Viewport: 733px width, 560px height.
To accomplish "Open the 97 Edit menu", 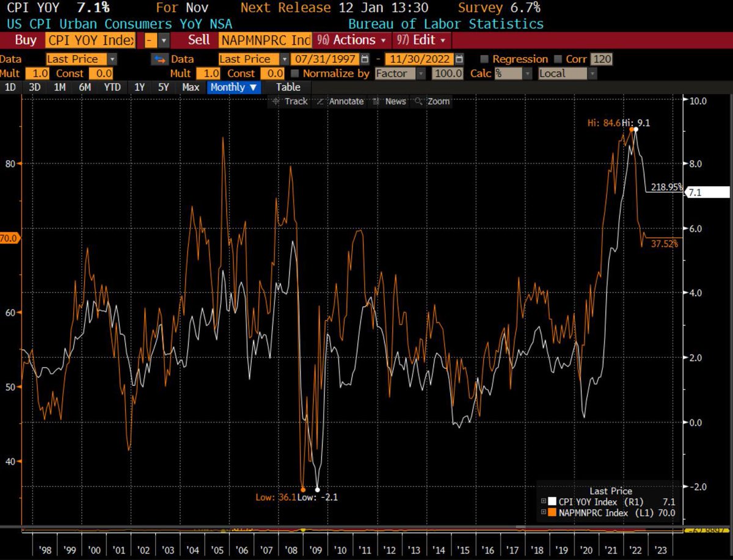I will [422, 40].
